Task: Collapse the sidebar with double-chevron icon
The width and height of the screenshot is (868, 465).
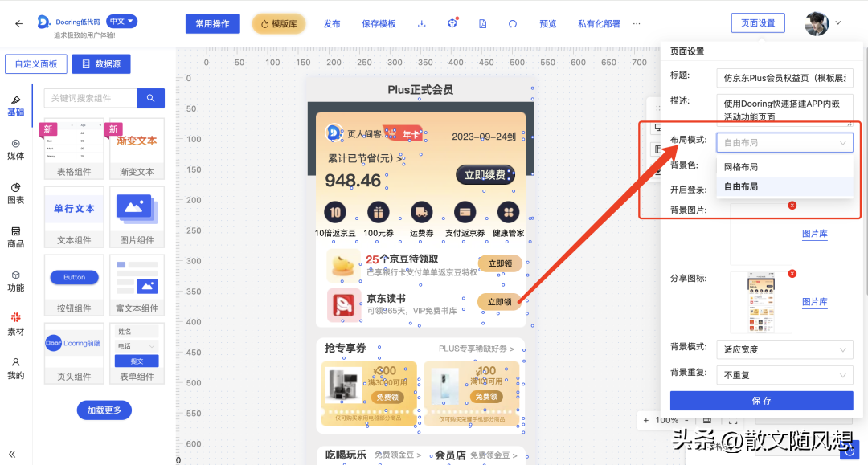Action: pos(12,454)
